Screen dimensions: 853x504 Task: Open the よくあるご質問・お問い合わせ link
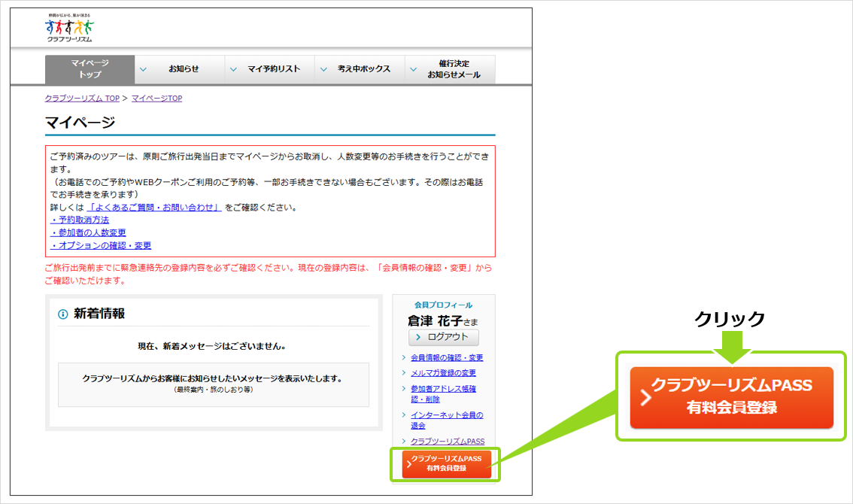154,207
